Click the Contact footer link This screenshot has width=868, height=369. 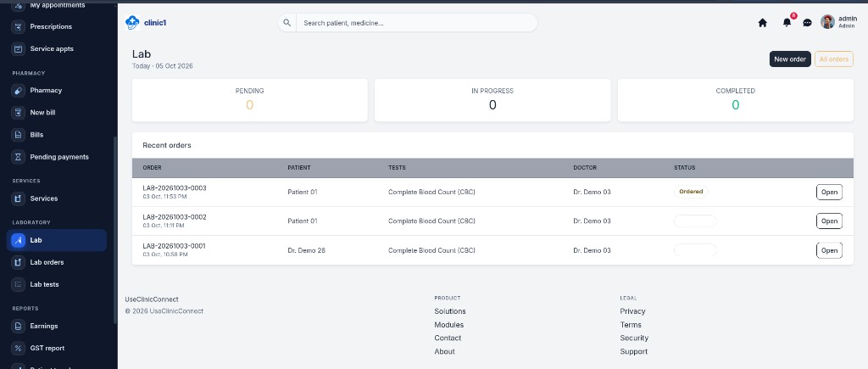448,338
